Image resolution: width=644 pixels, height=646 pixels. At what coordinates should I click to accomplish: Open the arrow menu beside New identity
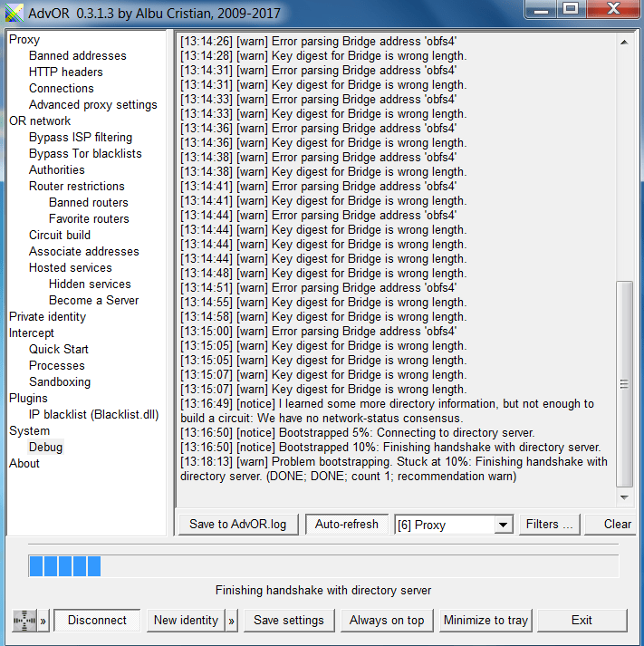point(231,620)
